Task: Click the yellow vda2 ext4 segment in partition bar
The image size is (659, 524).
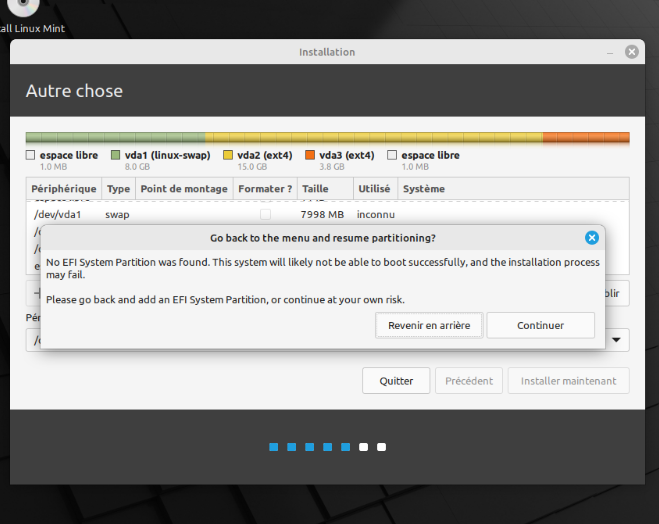Action: 374,137
